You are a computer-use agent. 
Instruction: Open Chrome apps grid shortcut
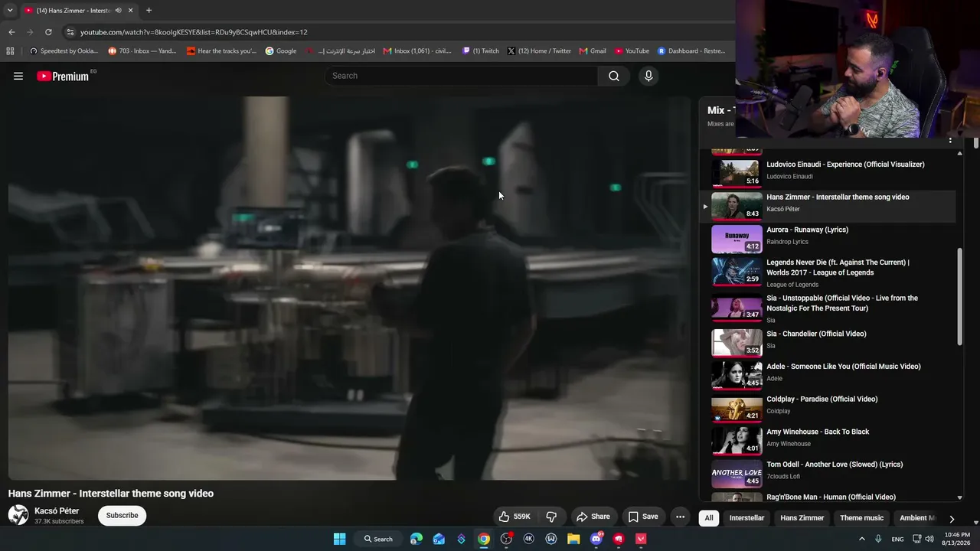point(10,51)
